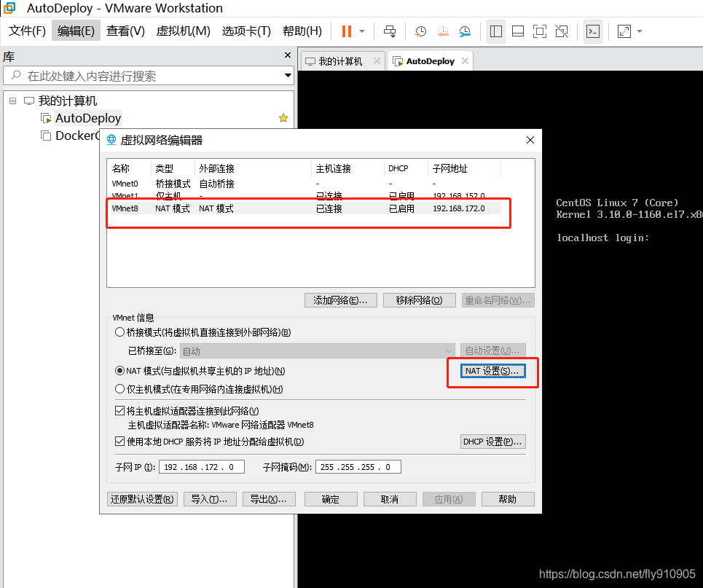Click the 导入(T)... button
The width and height of the screenshot is (703, 588).
(x=210, y=499)
